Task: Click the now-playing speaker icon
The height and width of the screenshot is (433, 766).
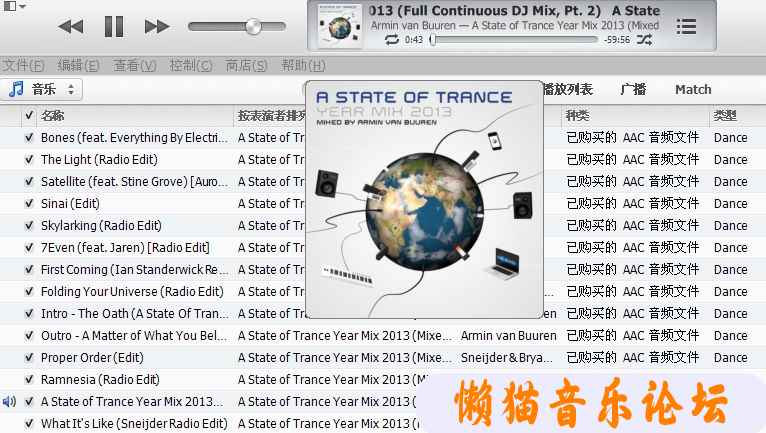Action: (x=9, y=402)
